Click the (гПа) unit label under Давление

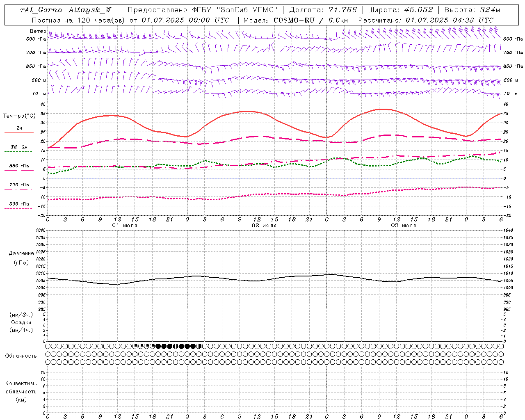pyautogui.click(x=21, y=262)
